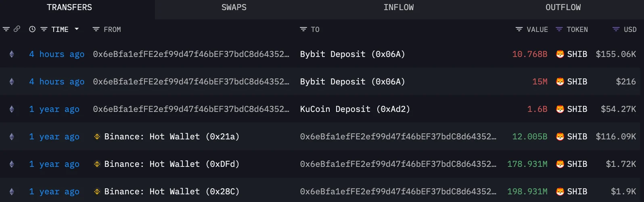Expand the TIME sort dropdown arrow
This screenshot has height=202, width=644.
pos(77,29)
